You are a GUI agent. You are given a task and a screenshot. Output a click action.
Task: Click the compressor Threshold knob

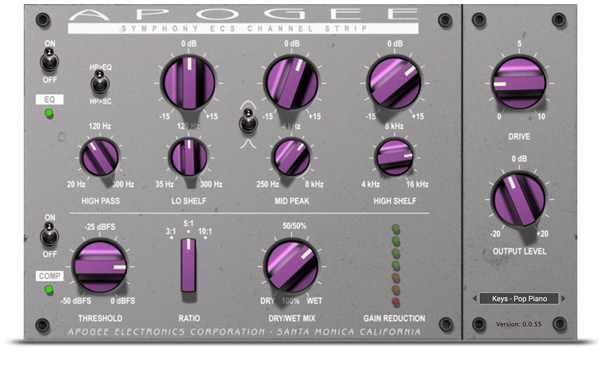point(99,266)
